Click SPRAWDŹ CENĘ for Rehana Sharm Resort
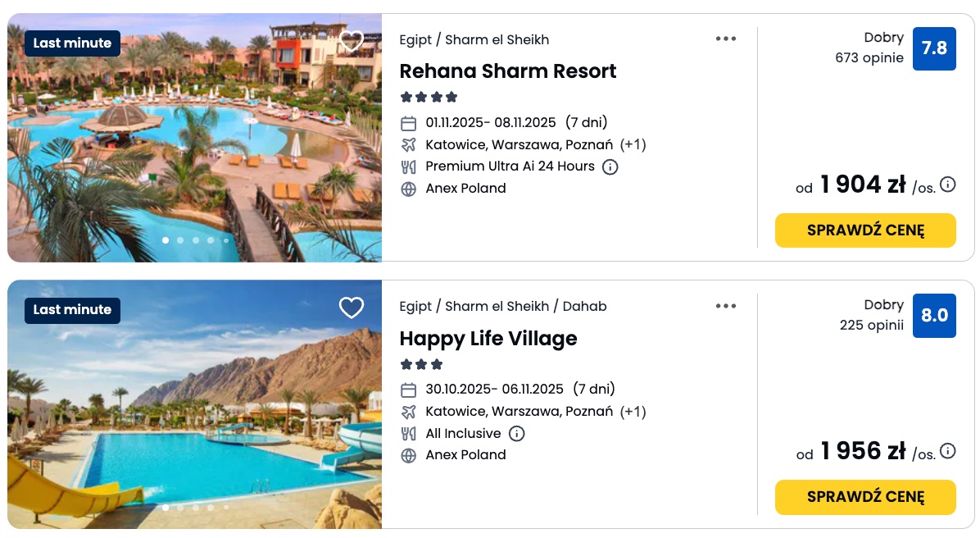Screen dimensions: 980x538 tap(865, 230)
